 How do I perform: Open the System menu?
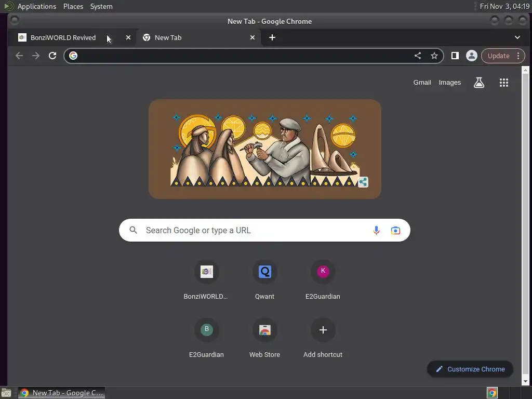pyautogui.click(x=101, y=6)
